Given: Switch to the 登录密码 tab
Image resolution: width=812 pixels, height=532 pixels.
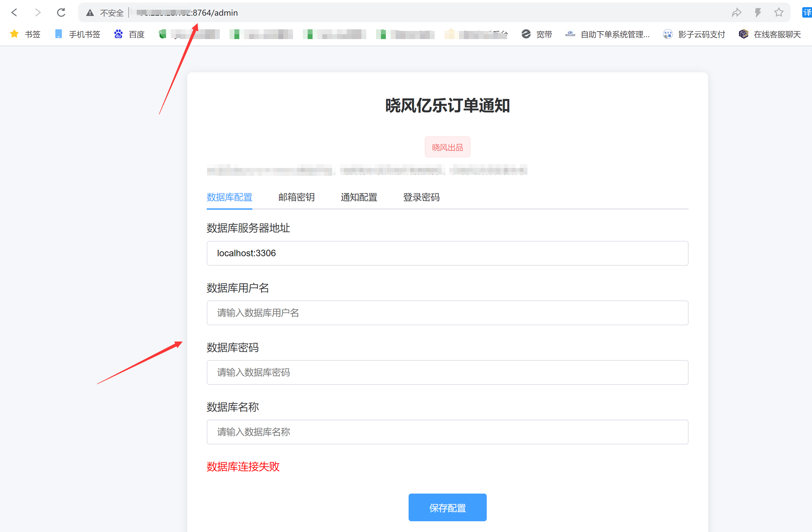Looking at the screenshot, I should (x=421, y=197).
